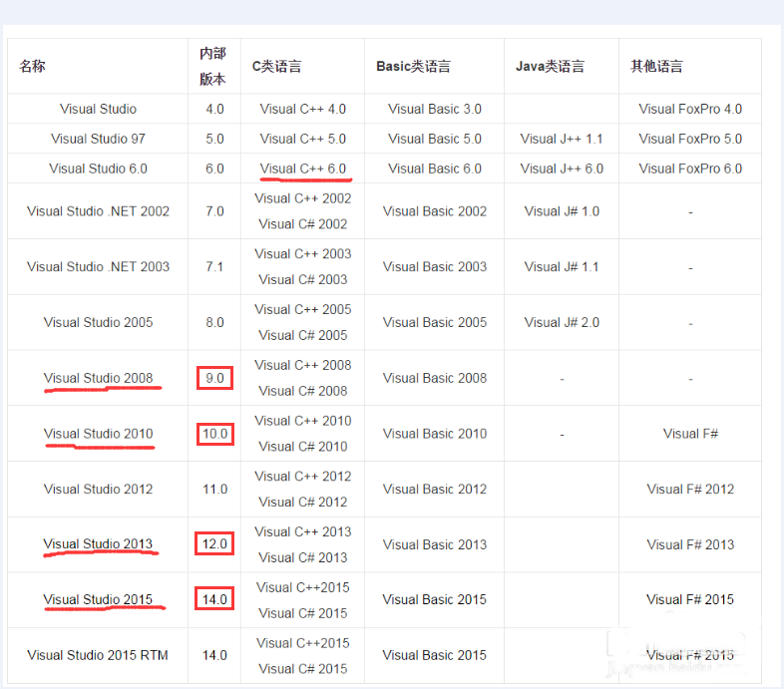Image resolution: width=784 pixels, height=689 pixels.
Task: Click the Visual C++ 2002 text
Action: point(303,198)
